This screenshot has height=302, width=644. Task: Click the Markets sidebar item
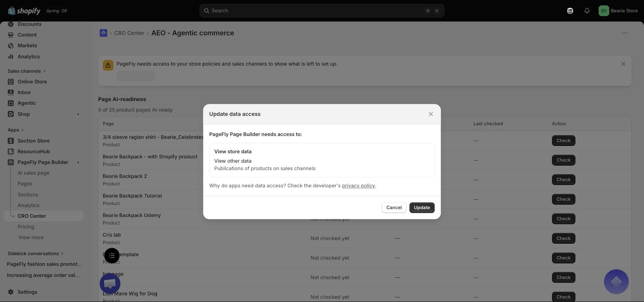pyautogui.click(x=27, y=46)
